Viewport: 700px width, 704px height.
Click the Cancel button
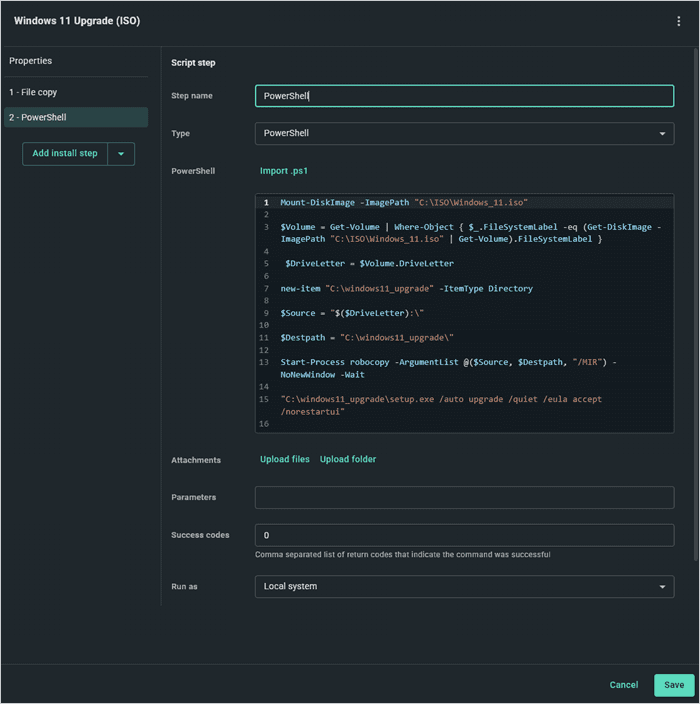point(624,685)
